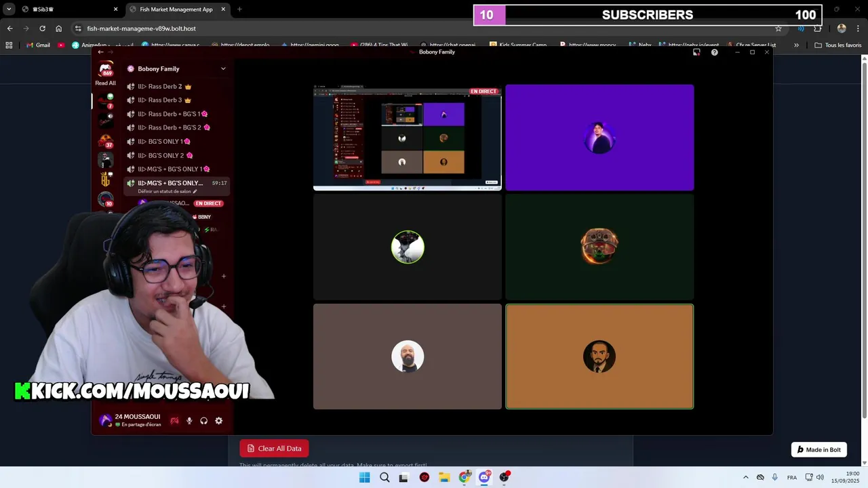Viewport: 868px width, 488px height.
Task: Open Kids Summer Camp bookmark
Action: 518,45
